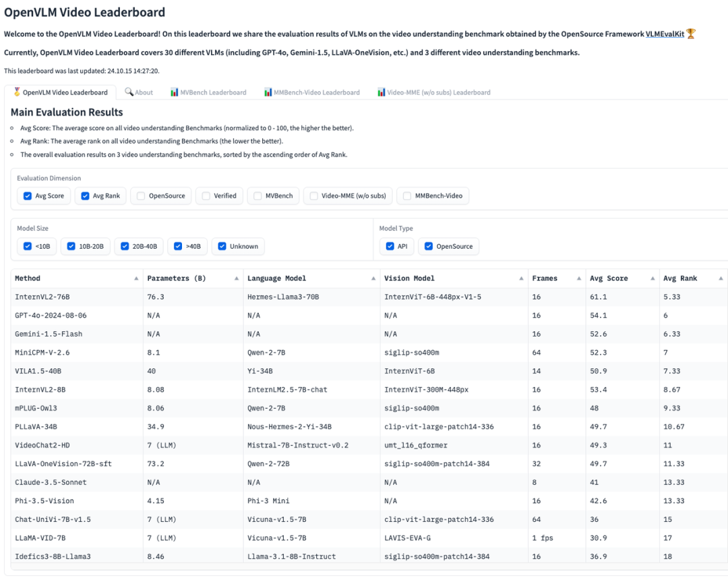This screenshot has width=728, height=580.
Task: Sort by Vision Model column arrow
Action: coord(521,279)
